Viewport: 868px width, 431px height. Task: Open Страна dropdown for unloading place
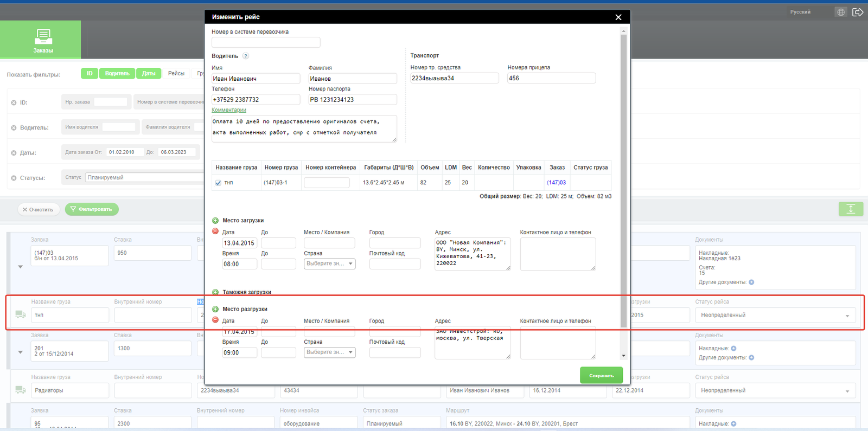[330, 352]
